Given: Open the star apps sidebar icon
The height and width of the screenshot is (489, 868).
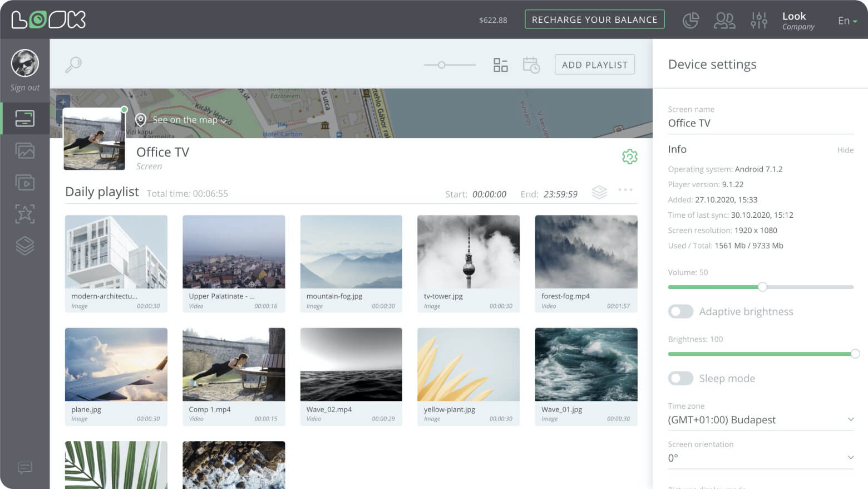Looking at the screenshot, I should coord(25,214).
